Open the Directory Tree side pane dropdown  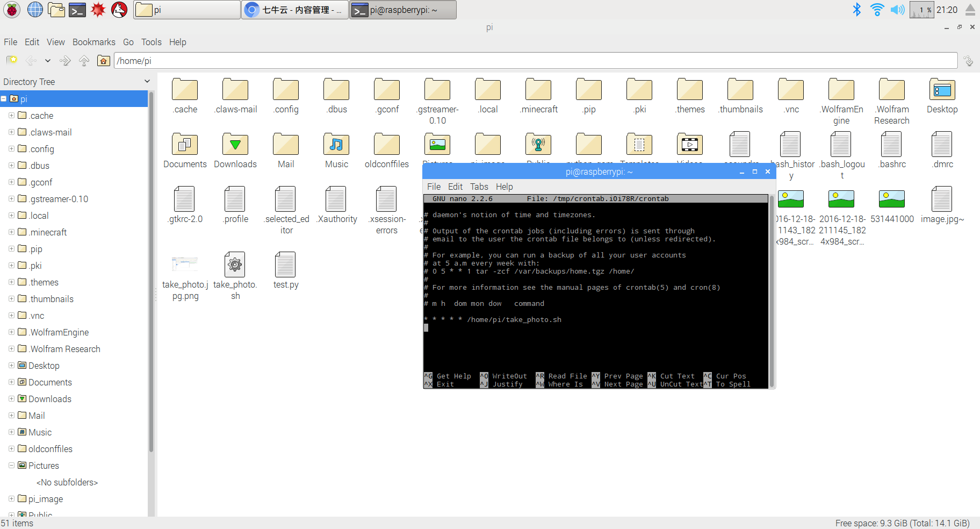tap(147, 81)
